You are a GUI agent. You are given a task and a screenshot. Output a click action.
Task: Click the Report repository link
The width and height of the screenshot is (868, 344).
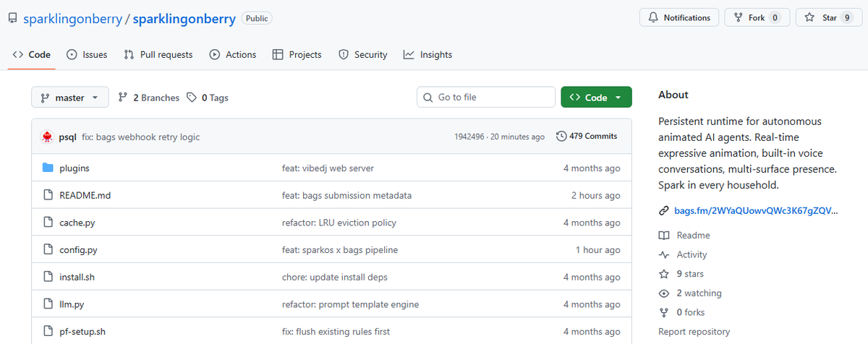(694, 332)
